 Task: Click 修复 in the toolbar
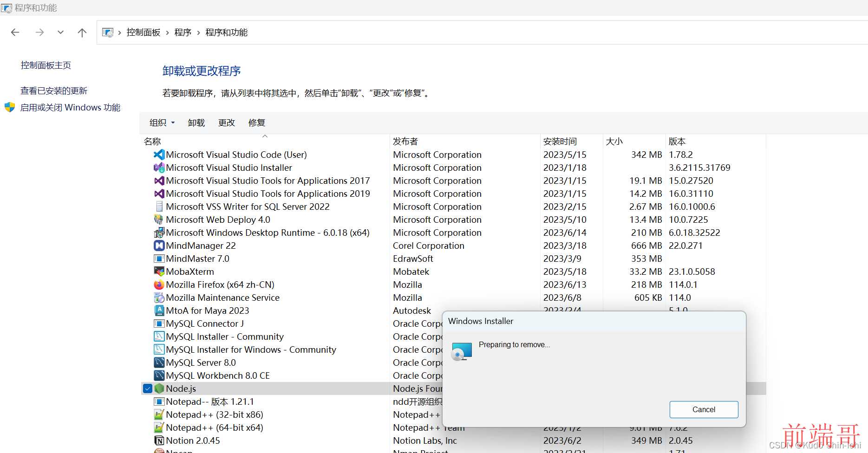[257, 123]
